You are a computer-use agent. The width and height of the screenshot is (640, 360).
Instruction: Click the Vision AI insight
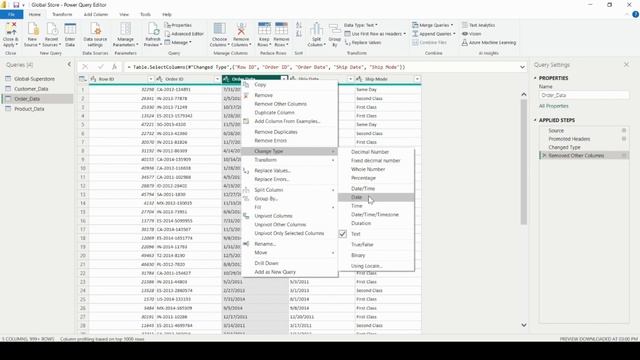tap(471, 34)
